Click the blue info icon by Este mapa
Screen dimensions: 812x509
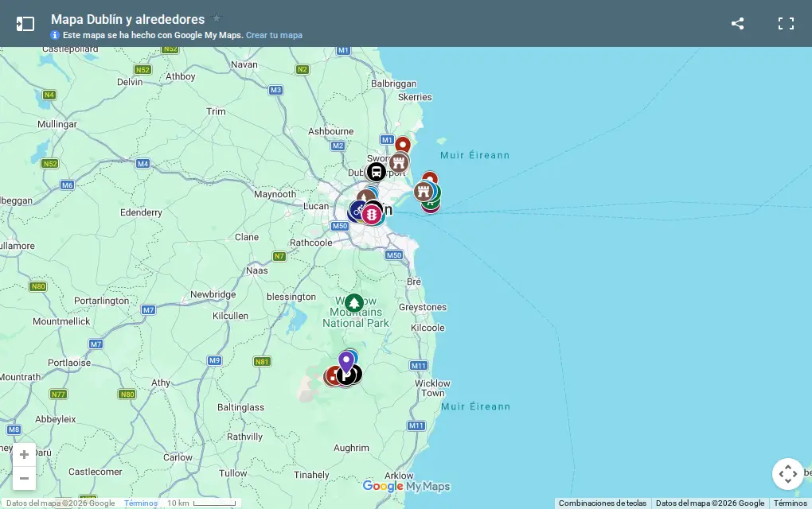pyautogui.click(x=55, y=35)
